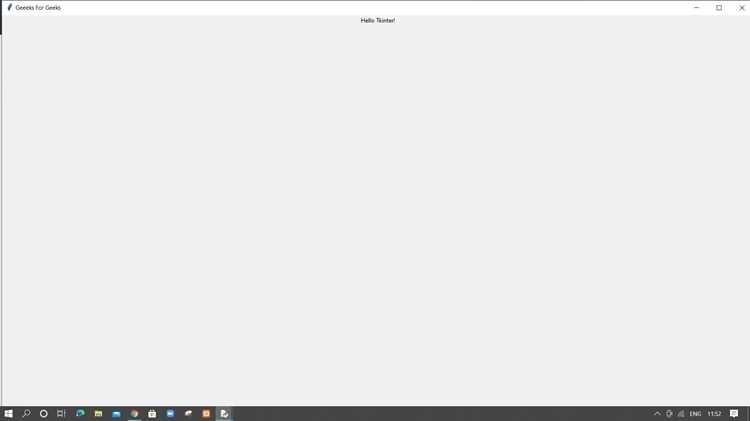Screen dimensions: 750x421
Task: Switch to Chrome in the taskbar
Action: (x=134, y=413)
